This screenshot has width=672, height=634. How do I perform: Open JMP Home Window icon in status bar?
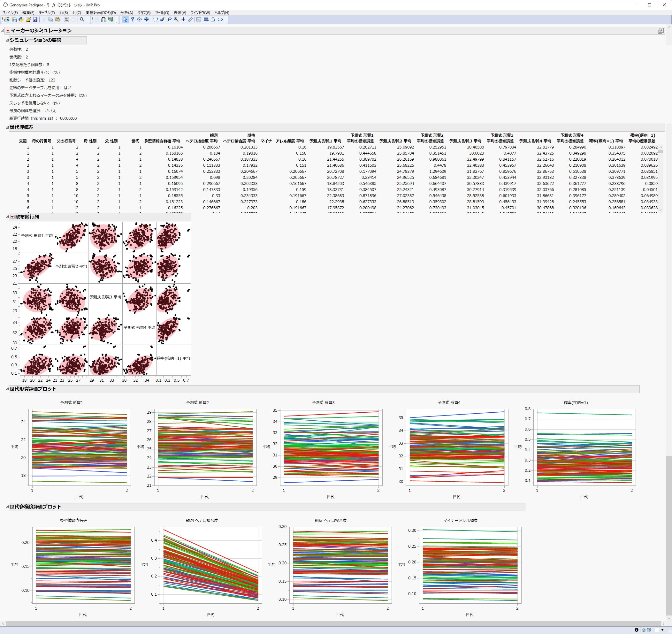[644, 630]
